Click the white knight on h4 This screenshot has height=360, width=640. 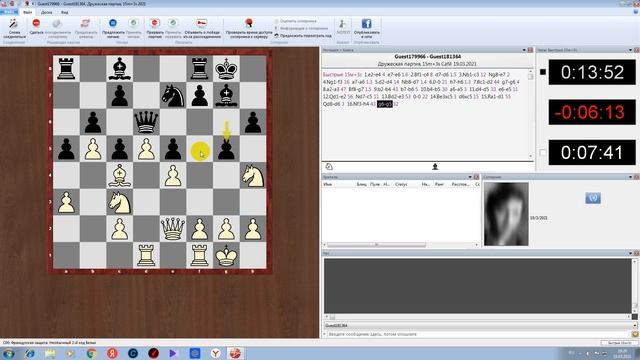253,176
